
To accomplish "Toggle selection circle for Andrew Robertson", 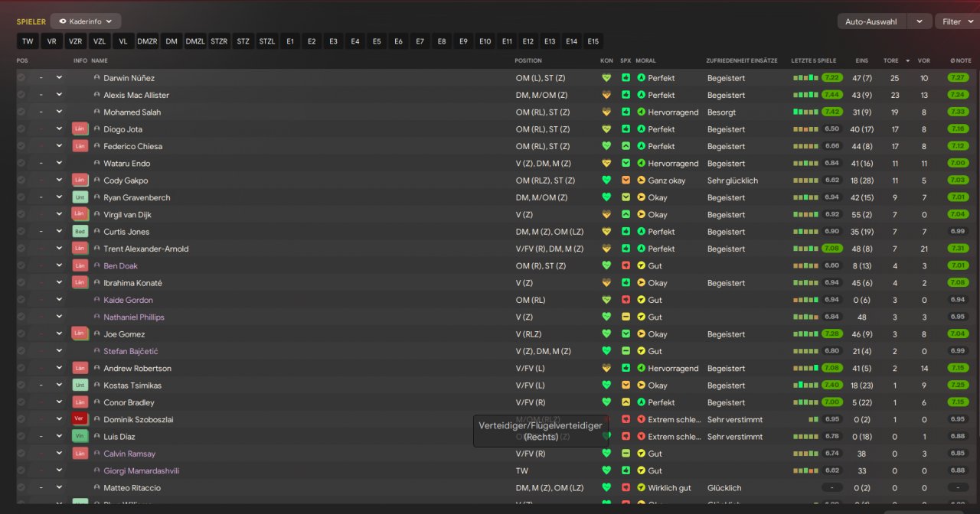I will [x=21, y=369].
